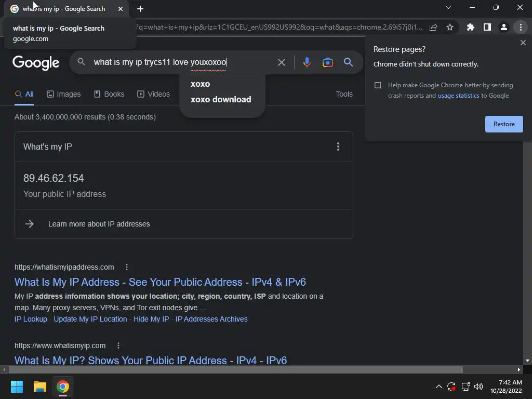Toggle the Chrome side panel icon

click(x=487, y=27)
